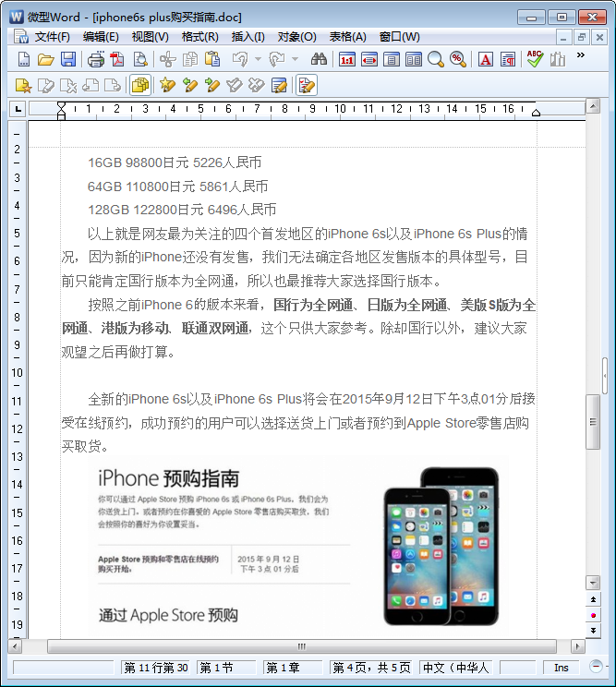Open the 格式(R) menu
The width and height of the screenshot is (616, 687).
[x=200, y=37]
